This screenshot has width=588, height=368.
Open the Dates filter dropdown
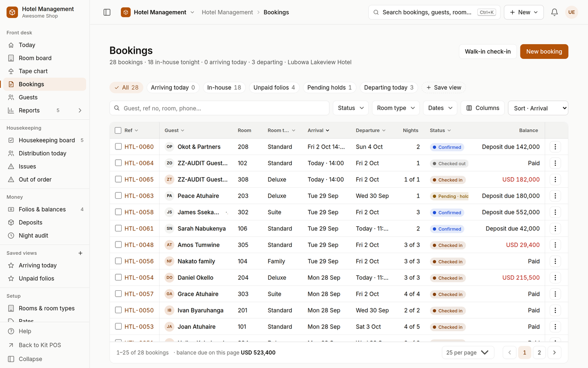(440, 108)
